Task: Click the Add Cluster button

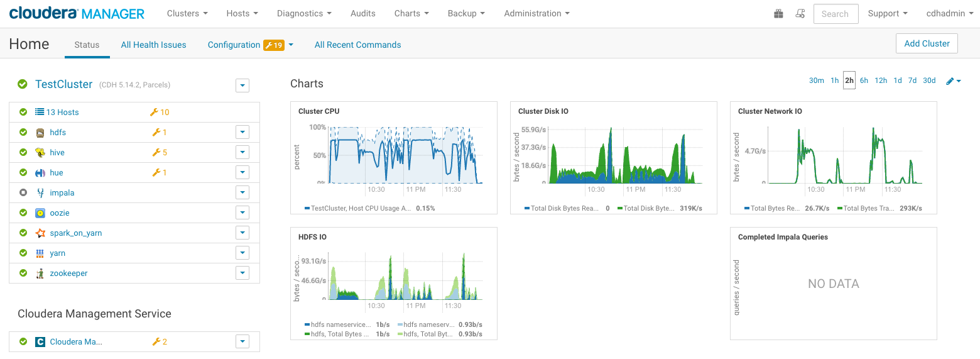Action: coord(927,43)
